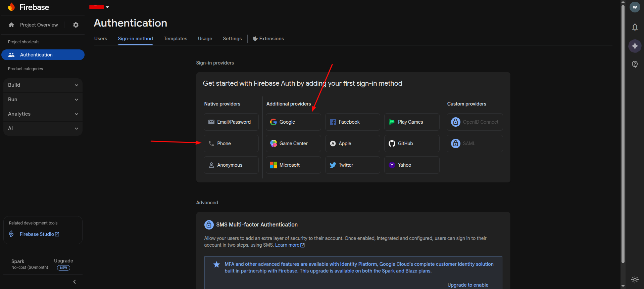Click the Firebase flame logo

(11, 7)
